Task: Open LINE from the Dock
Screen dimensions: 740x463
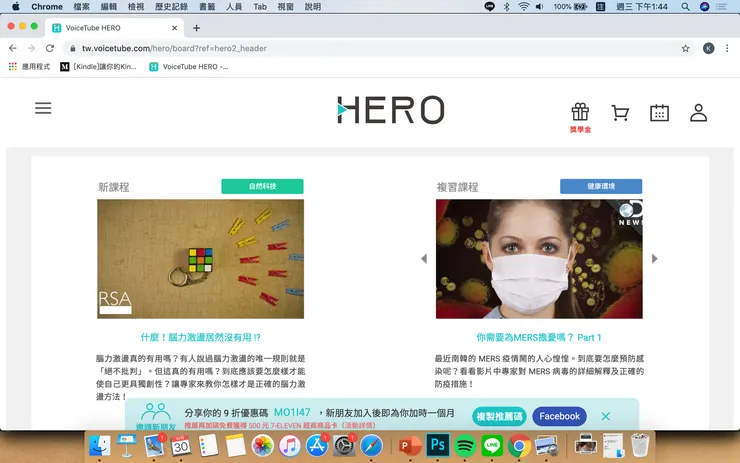Action: coord(492,445)
